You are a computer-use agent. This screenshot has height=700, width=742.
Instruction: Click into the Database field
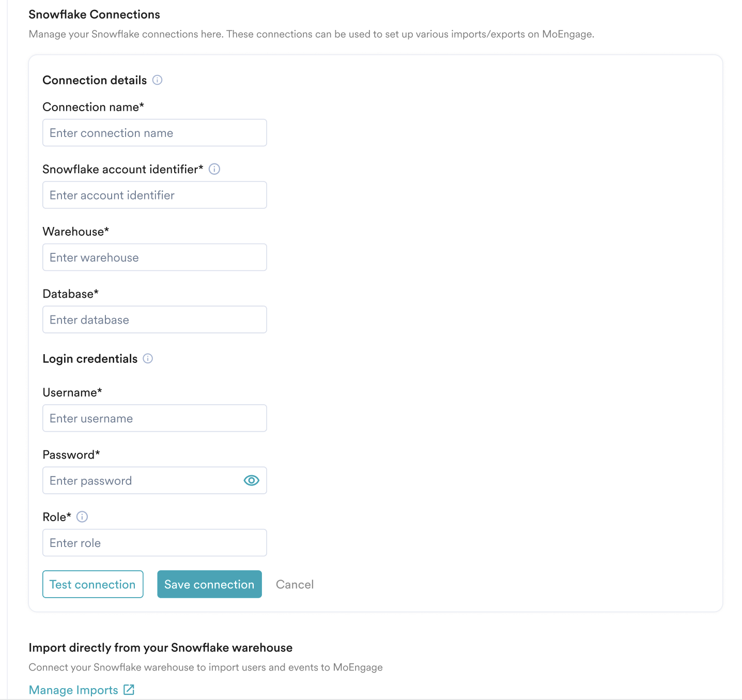pyautogui.click(x=154, y=319)
